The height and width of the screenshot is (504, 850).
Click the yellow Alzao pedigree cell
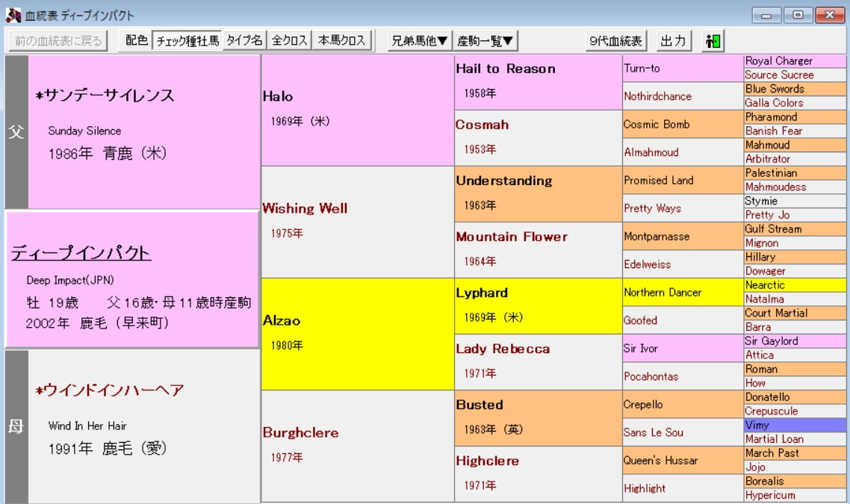357,333
